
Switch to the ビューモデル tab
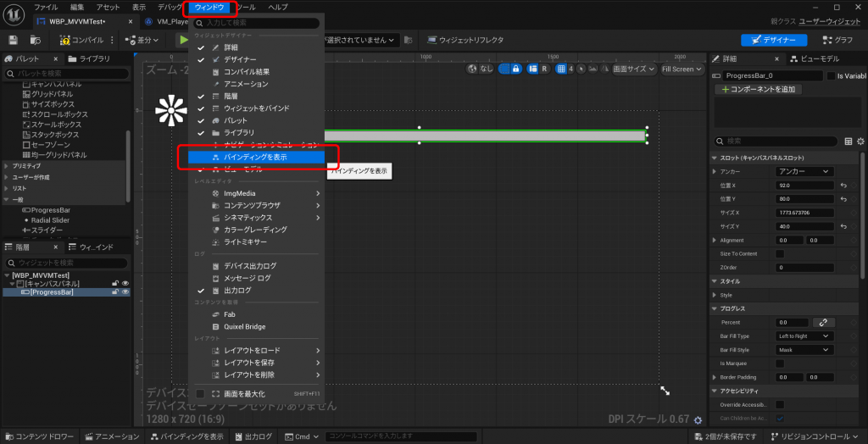[814, 58]
